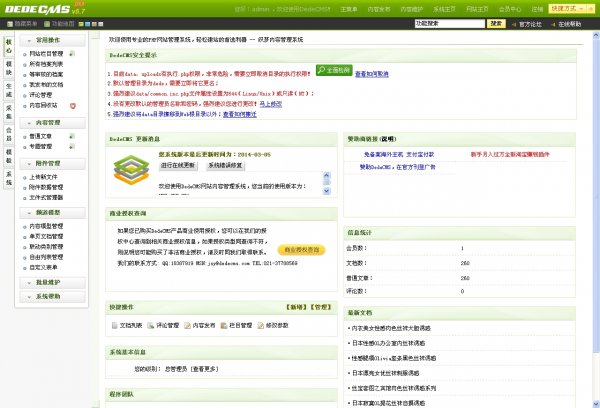Switch to the 模块 vertical tab
Screen dimensions: 600x408
(8, 68)
